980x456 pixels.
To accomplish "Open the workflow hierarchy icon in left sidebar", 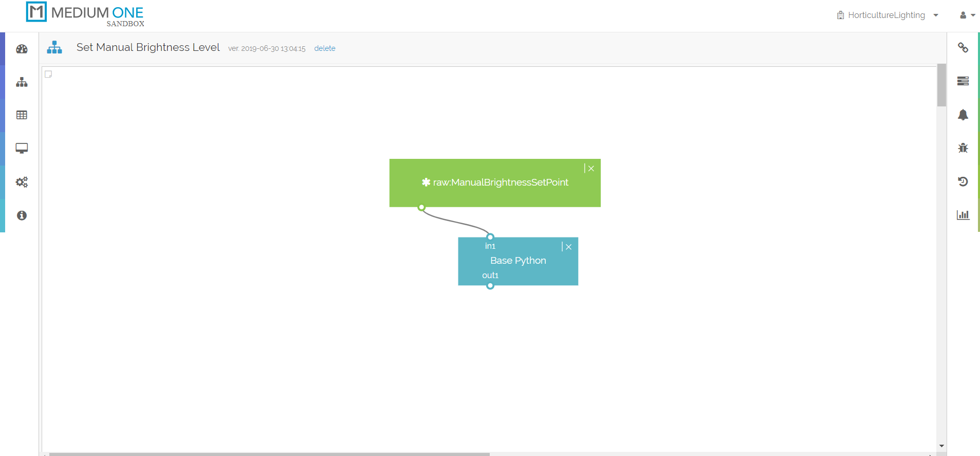I will (x=22, y=82).
